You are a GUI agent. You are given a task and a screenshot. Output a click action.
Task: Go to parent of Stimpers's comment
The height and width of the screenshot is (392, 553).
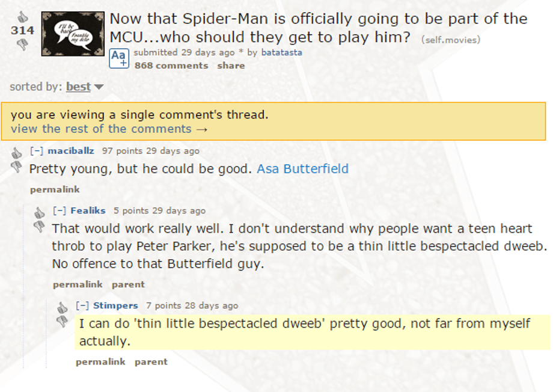tap(151, 362)
